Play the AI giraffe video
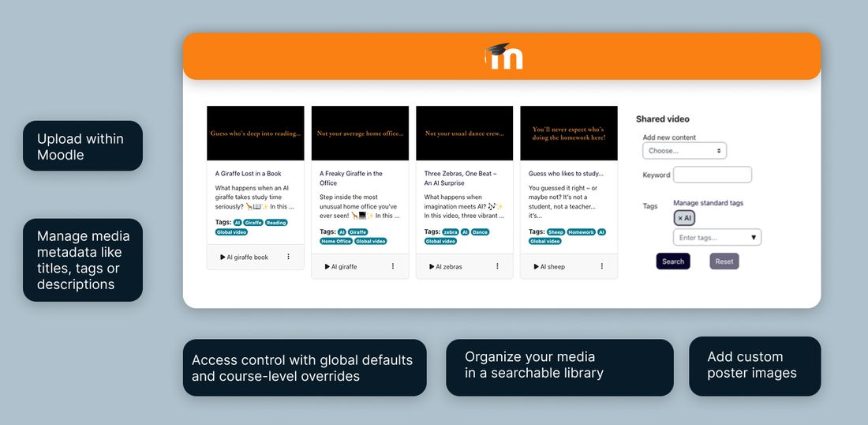The height and width of the screenshot is (425, 868). pos(341,266)
